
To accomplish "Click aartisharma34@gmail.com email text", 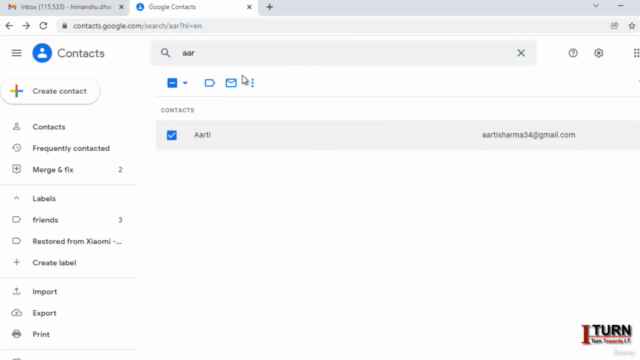I will click(528, 135).
